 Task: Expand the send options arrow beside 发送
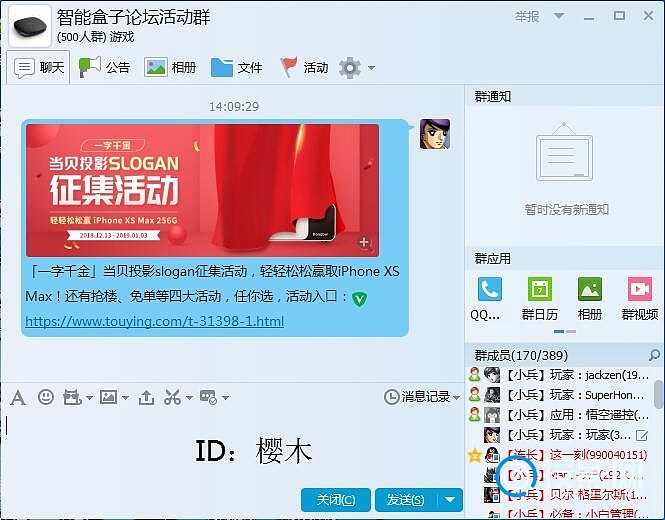tap(450, 500)
